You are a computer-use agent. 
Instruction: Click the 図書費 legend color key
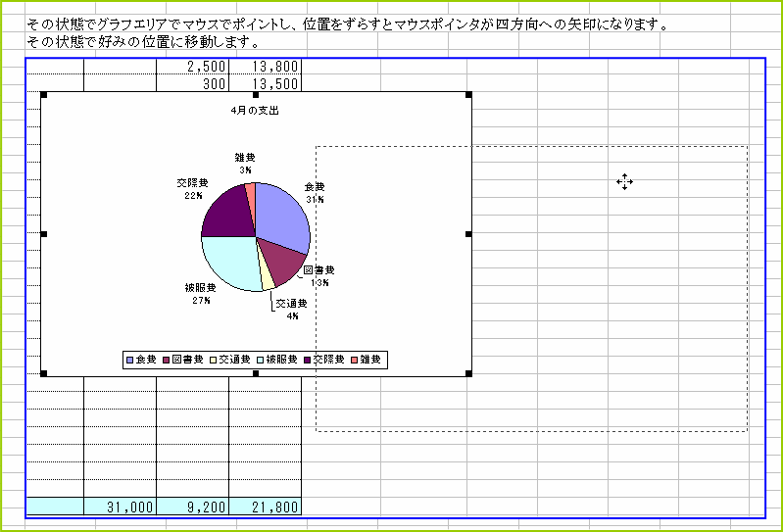[167, 360]
